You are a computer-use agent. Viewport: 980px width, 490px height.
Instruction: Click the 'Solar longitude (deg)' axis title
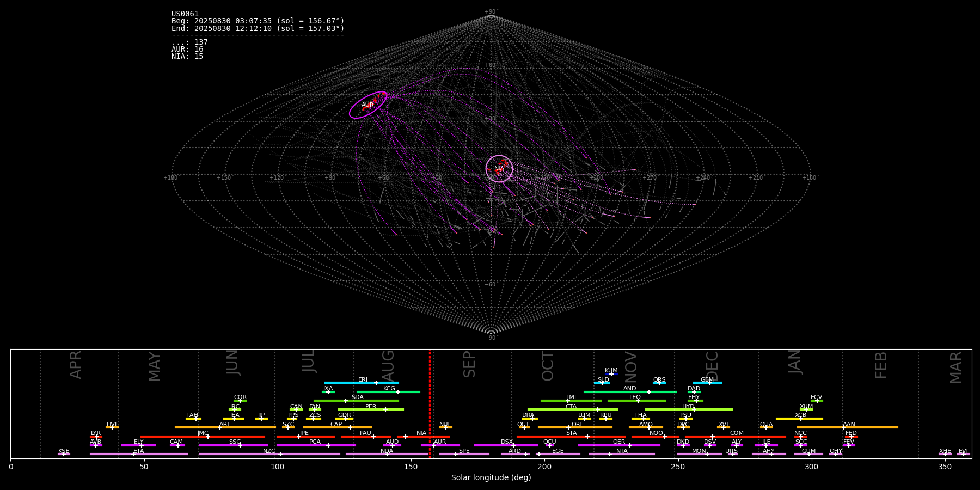point(491,478)
